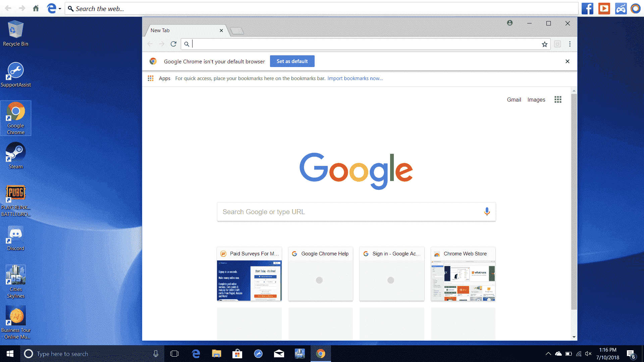644x362 pixels.
Task: Click the Facebook icon in top toolbar
Action: click(x=587, y=8)
